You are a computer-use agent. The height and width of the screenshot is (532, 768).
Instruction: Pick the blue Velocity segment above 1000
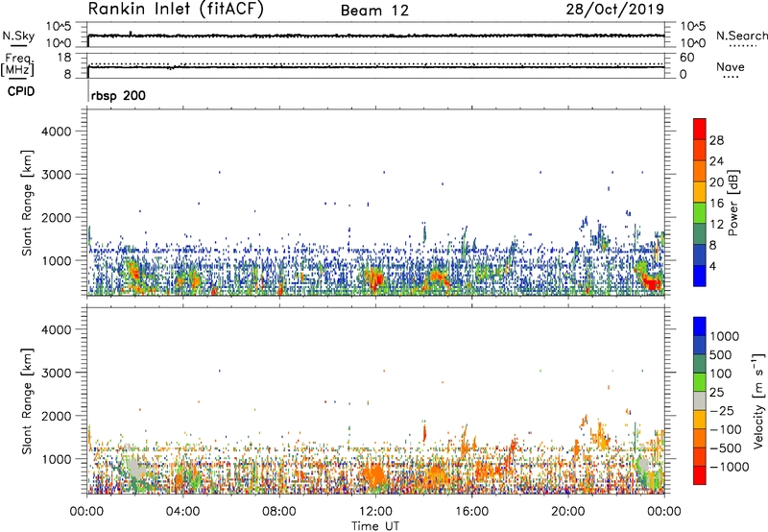[x=700, y=326]
